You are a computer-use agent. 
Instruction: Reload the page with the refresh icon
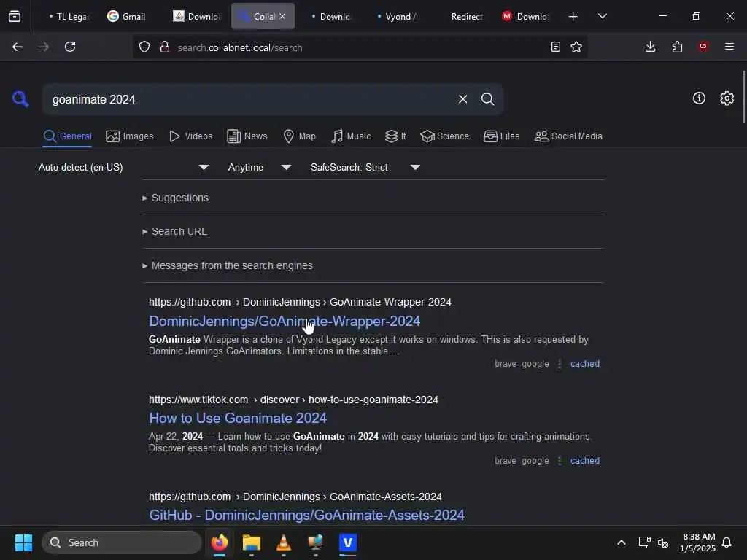coord(70,47)
